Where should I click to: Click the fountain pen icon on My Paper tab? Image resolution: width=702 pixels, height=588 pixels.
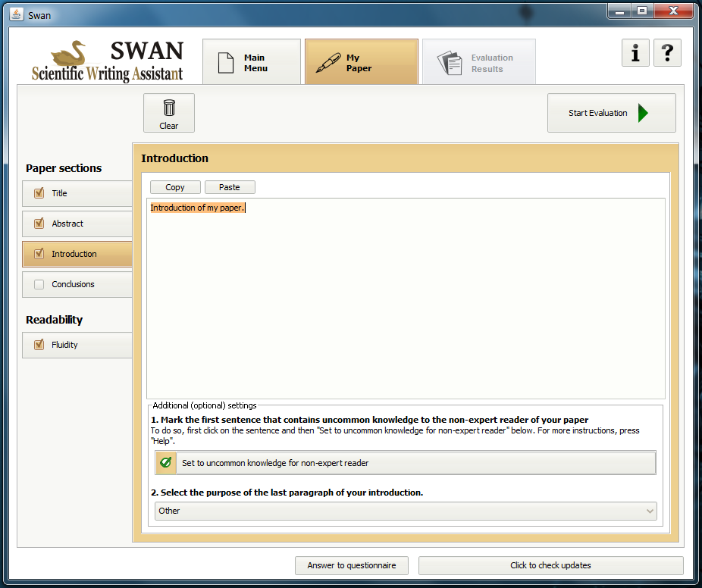click(327, 63)
